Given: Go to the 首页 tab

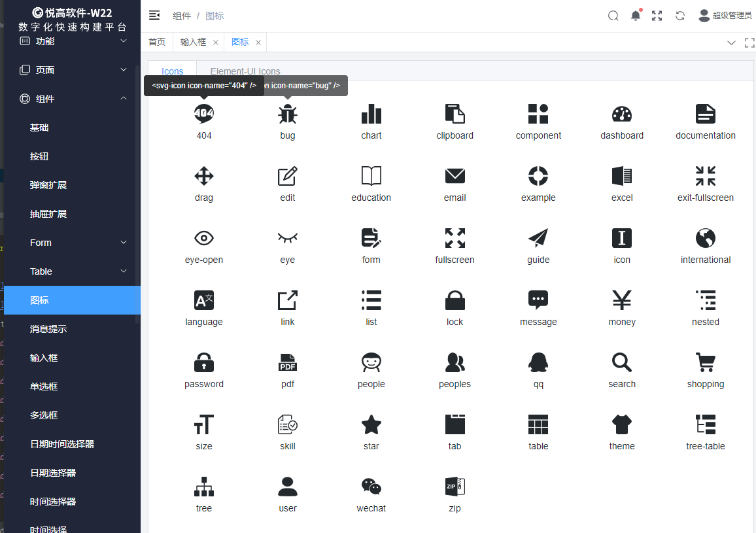Looking at the screenshot, I should pos(157,42).
